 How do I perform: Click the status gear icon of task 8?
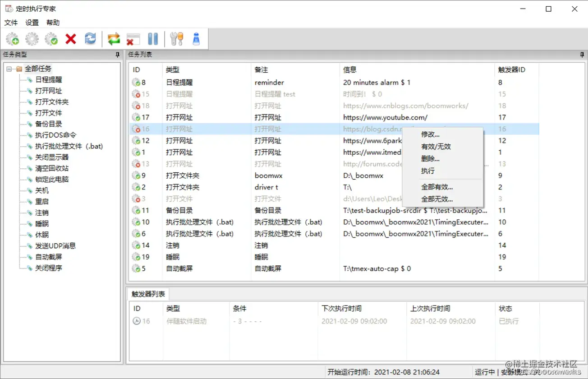[x=136, y=83]
